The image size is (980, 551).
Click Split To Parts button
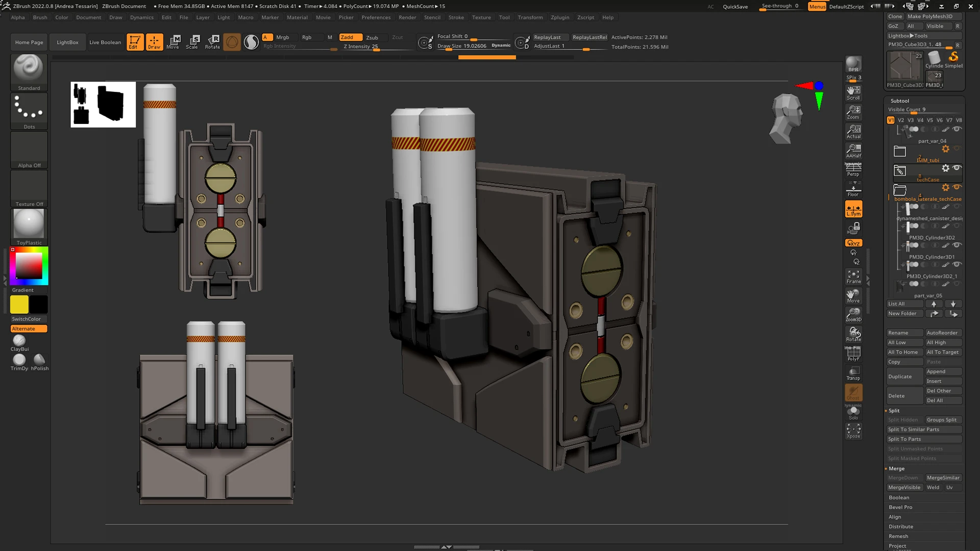pos(924,439)
